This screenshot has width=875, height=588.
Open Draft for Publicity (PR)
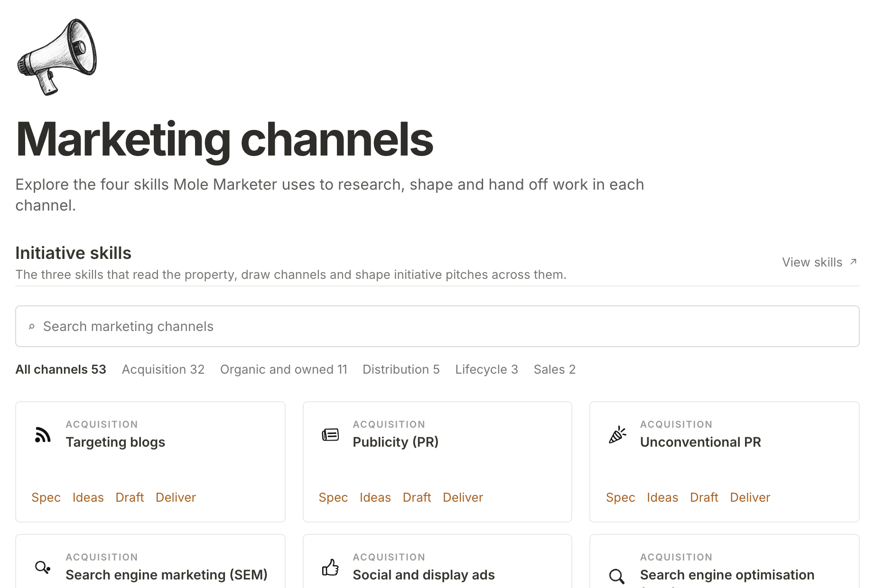417,497
